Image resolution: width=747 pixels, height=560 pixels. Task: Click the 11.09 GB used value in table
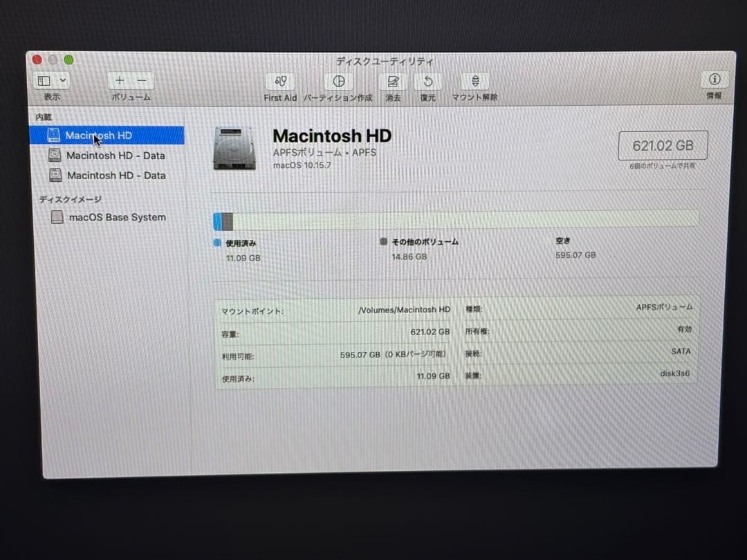coord(433,375)
